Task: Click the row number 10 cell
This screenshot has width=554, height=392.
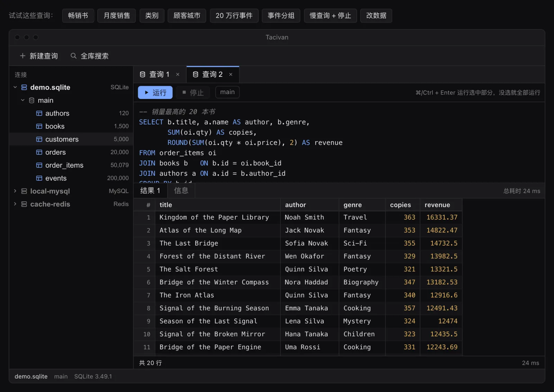Action: pyautogui.click(x=145, y=334)
